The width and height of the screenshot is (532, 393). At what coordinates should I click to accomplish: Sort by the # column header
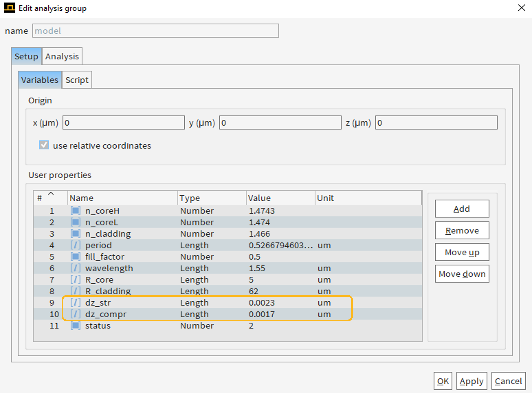(50, 198)
